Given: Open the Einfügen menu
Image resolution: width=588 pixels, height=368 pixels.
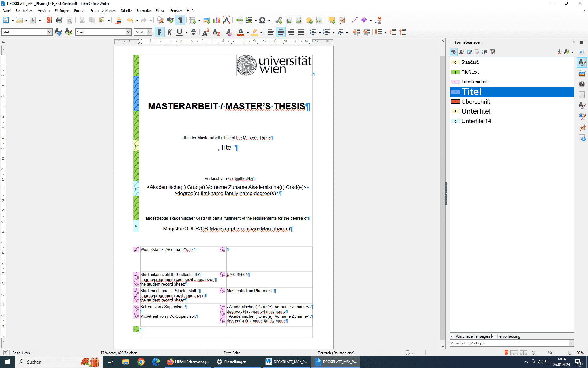Looking at the screenshot, I should pos(62,11).
